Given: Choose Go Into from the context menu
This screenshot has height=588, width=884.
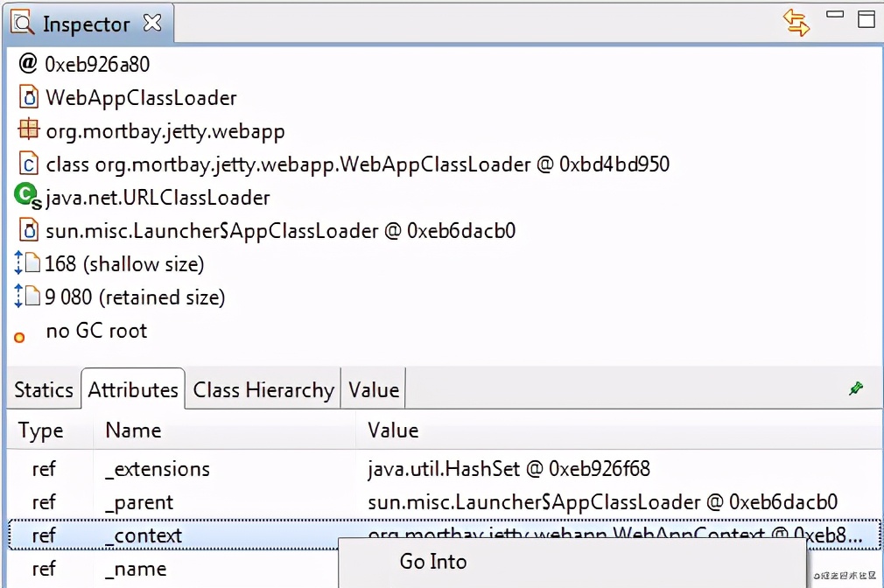Looking at the screenshot, I should point(433,562).
